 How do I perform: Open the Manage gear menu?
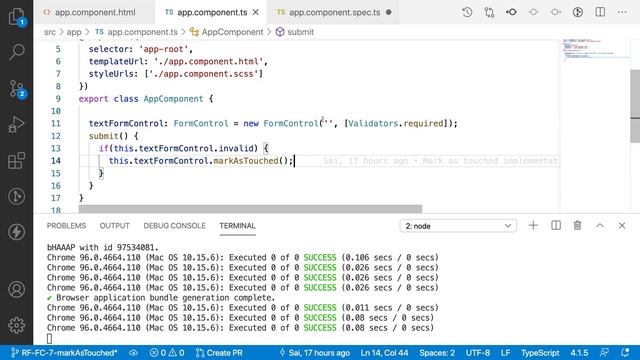coord(16,325)
